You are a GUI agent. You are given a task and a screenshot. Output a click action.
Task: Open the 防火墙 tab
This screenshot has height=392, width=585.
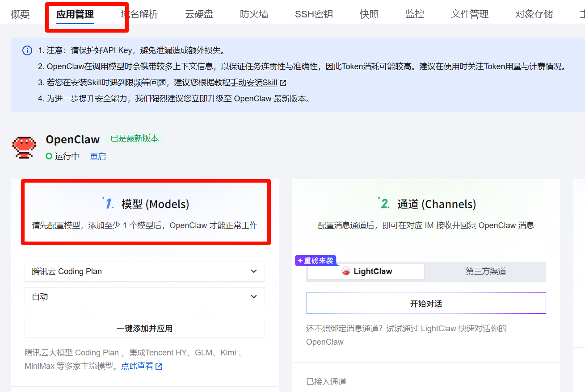(254, 14)
